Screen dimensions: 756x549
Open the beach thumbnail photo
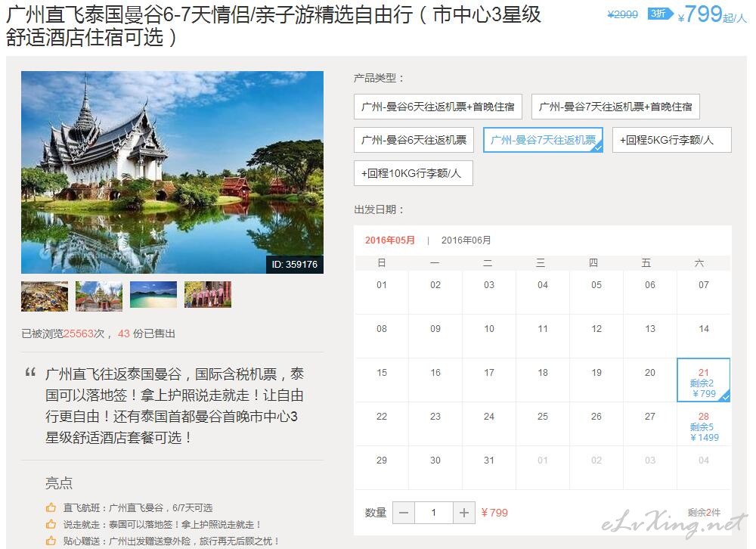click(x=153, y=294)
